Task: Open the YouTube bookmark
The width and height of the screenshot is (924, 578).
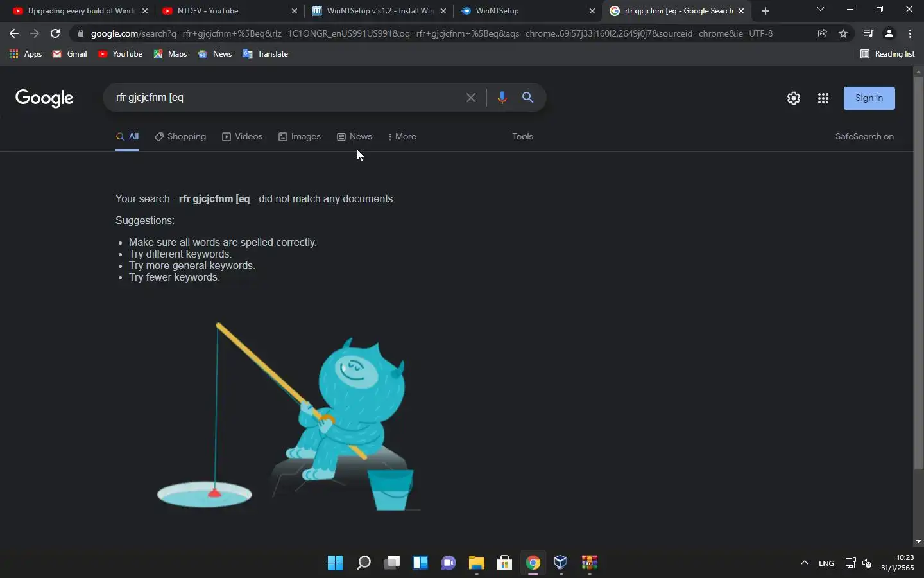Action: coord(120,54)
